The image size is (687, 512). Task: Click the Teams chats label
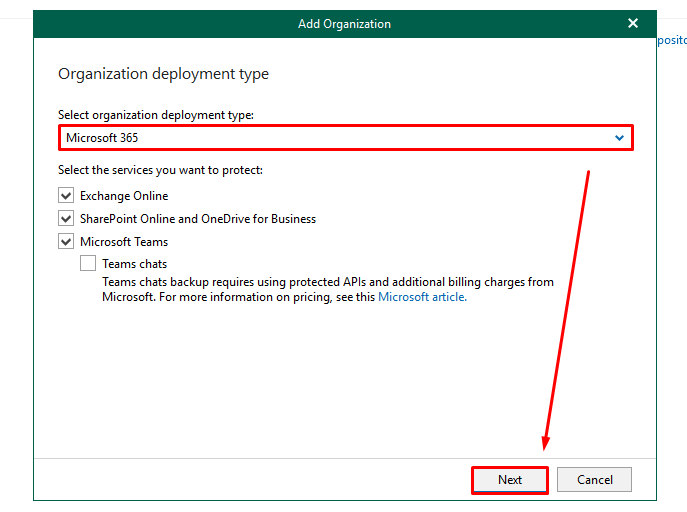click(x=135, y=264)
